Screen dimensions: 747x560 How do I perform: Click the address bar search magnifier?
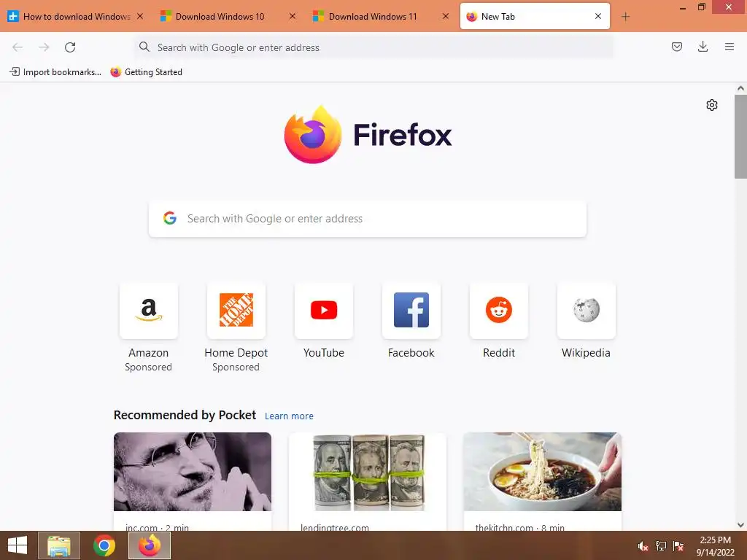(x=144, y=47)
